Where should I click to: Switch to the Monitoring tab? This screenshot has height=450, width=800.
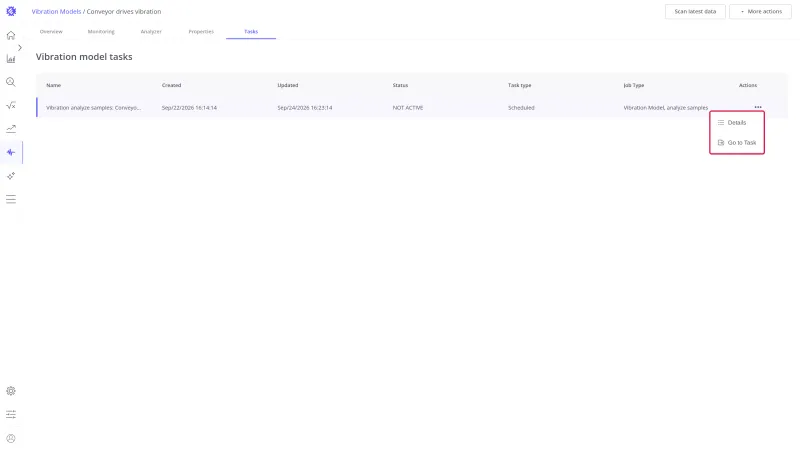click(x=101, y=32)
